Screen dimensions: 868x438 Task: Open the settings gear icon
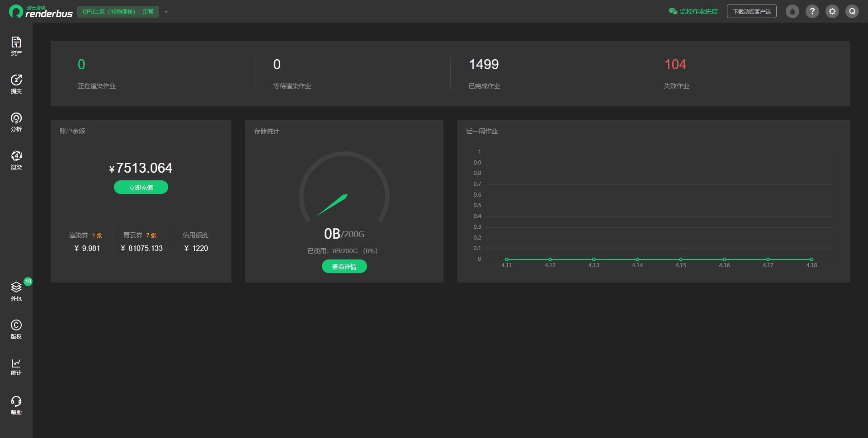pos(832,11)
